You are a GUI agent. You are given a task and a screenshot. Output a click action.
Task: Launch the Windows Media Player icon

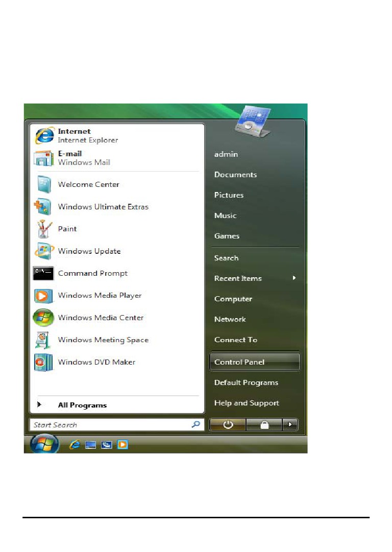click(43, 295)
